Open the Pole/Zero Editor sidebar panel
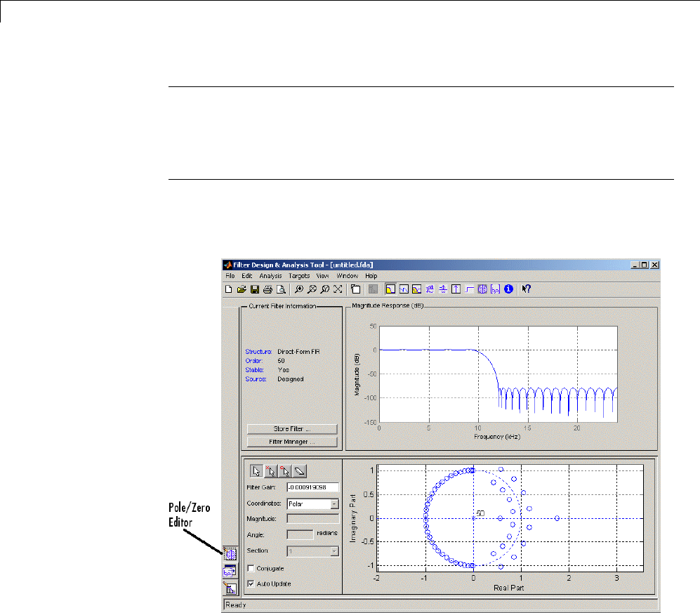Image resolution: width=700 pixels, height=613 pixels. click(230, 554)
